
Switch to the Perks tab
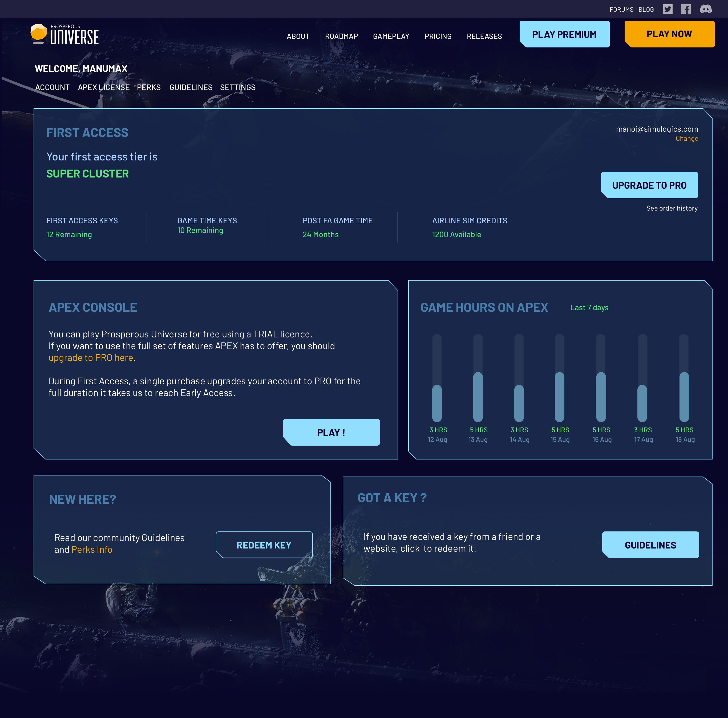point(149,87)
